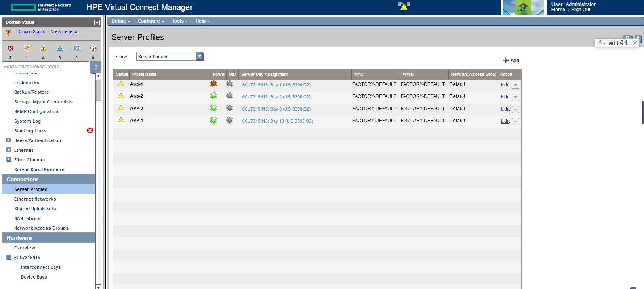This screenshot has height=289, width=644.
Task: Open Bay 1 server assignment link
Action: [x=276, y=85]
